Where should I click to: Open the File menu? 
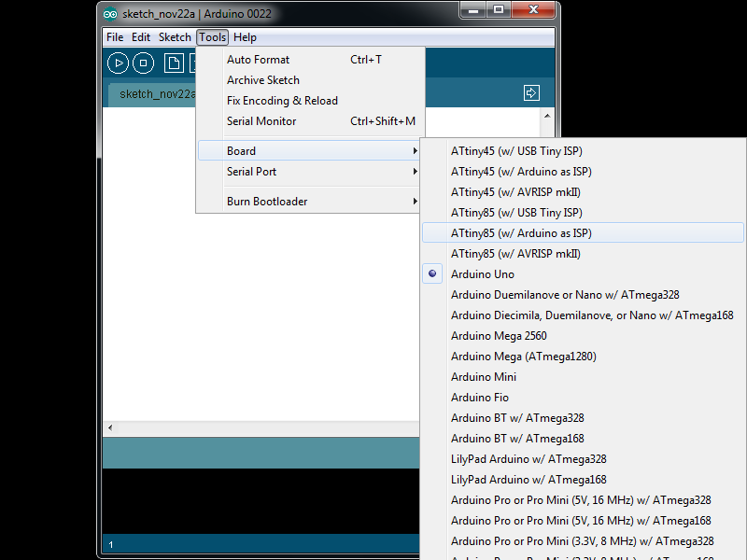click(115, 37)
